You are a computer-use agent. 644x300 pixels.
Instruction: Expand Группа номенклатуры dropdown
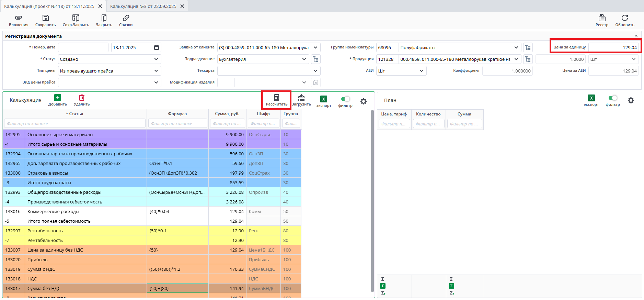click(516, 47)
